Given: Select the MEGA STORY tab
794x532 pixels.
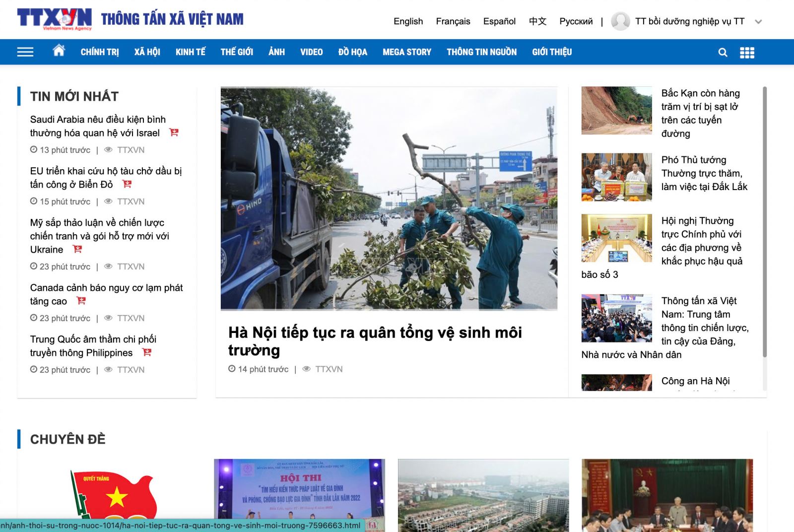Looking at the screenshot, I should point(406,52).
